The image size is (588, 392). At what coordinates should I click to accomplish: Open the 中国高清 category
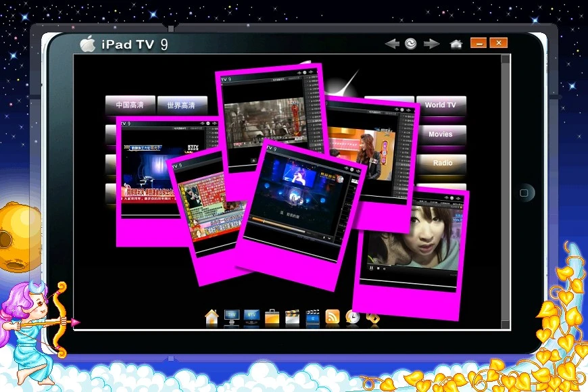(x=130, y=105)
